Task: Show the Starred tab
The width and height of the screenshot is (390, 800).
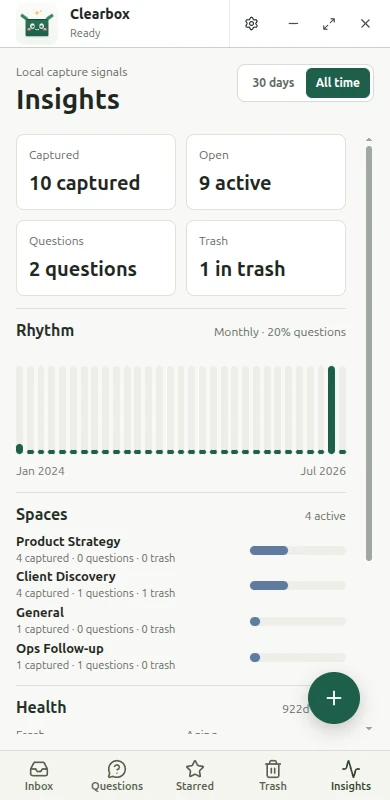Action: coord(195,776)
